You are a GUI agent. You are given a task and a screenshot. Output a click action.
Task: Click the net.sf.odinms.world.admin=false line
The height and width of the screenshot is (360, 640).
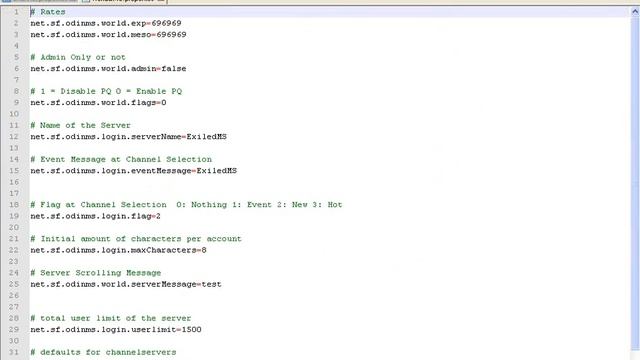(x=108, y=69)
